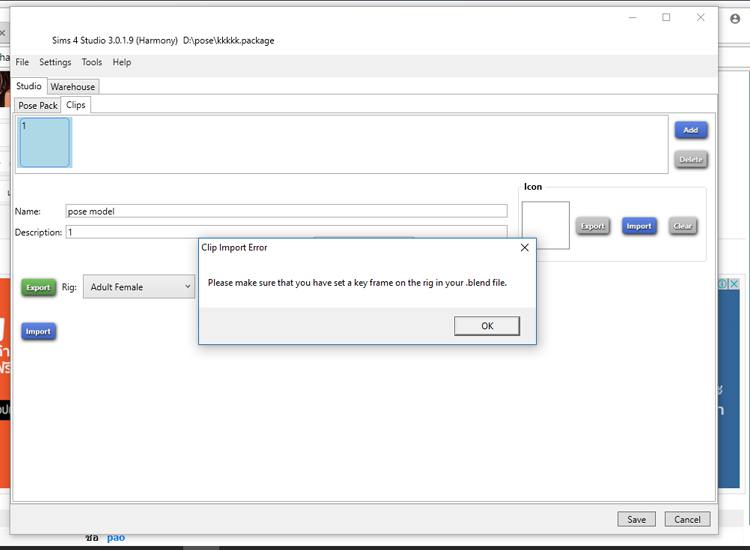Close the Clip Import Error dialog
Viewport: 750px width, 550px height.
point(524,247)
